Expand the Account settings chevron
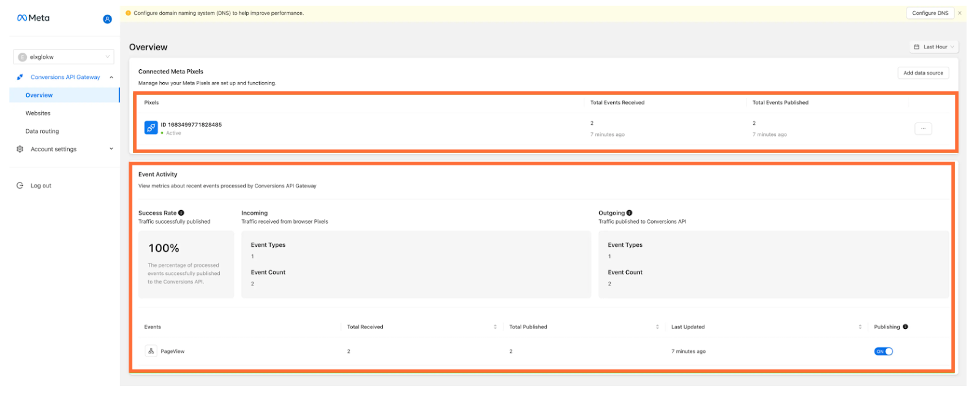980x400 pixels. pos(111,149)
